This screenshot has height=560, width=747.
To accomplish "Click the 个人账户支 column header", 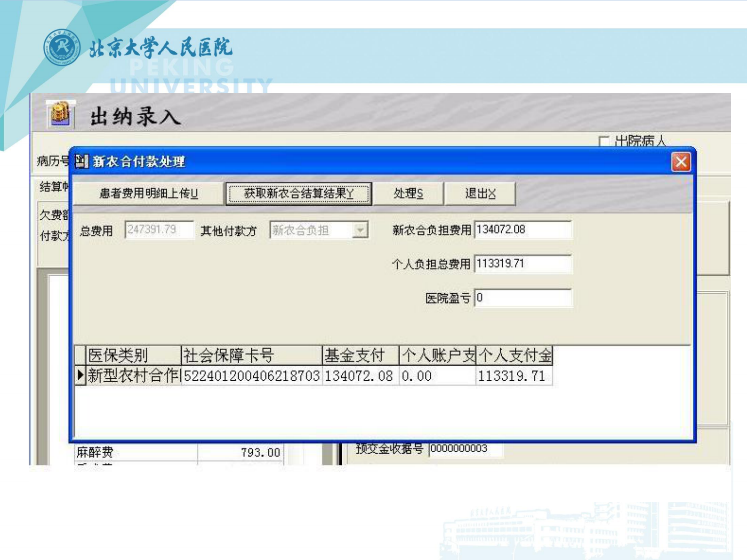I will (x=438, y=355).
